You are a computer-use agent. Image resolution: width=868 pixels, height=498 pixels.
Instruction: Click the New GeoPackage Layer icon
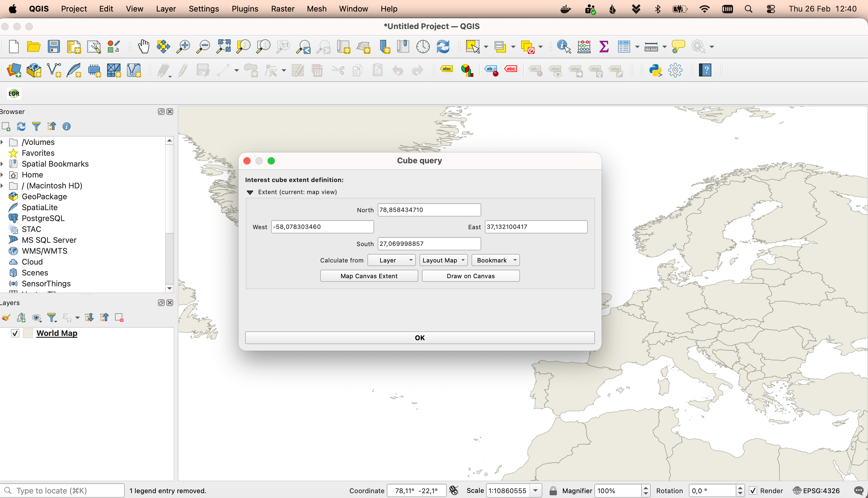click(x=34, y=70)
